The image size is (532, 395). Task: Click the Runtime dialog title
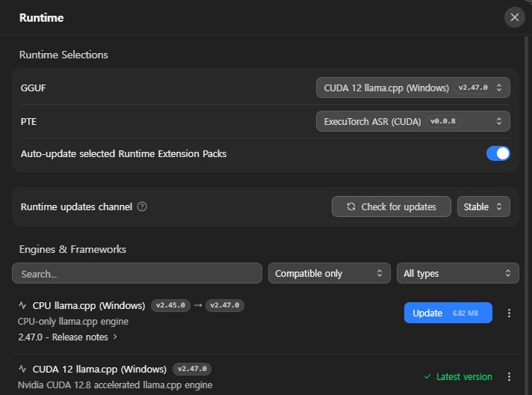pos(41,18)
